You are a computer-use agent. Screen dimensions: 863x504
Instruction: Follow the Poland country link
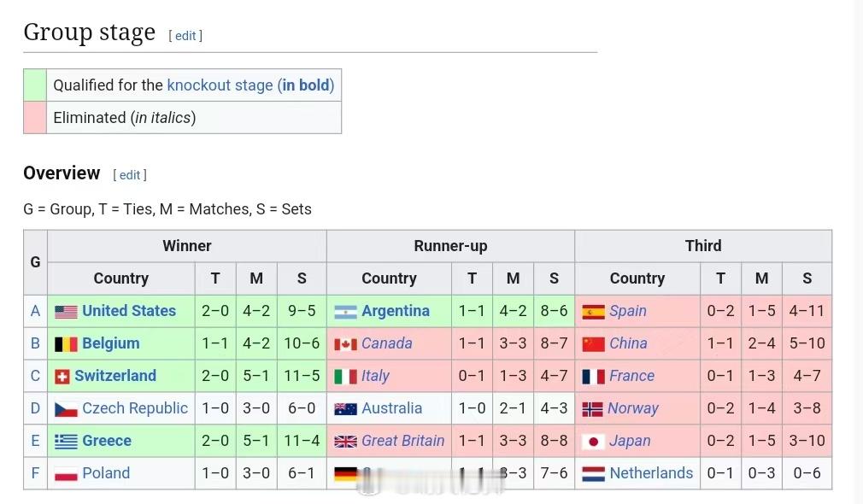(x=106, y=473)
